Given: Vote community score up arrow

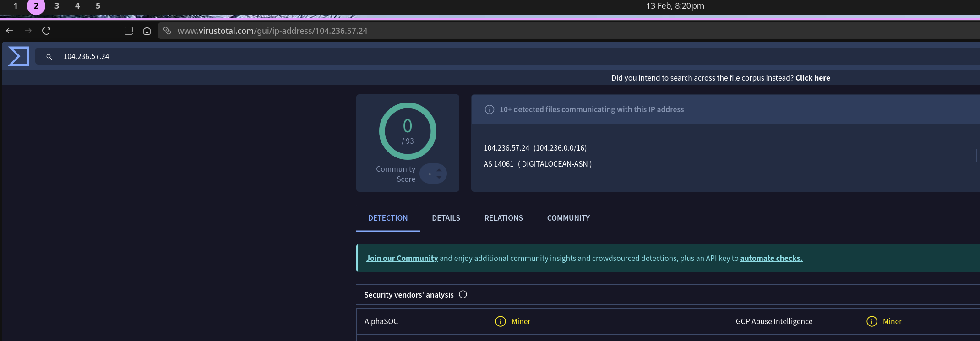Looking at the screenshot, I should click(x=439, y=170).
